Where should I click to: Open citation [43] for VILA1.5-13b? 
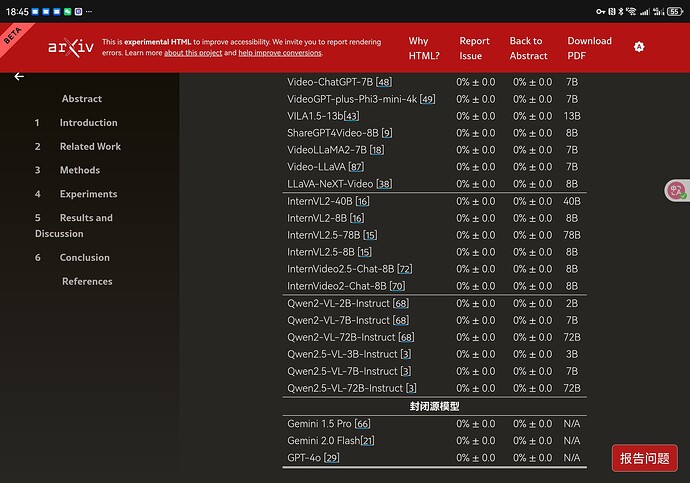coord(351,116)
